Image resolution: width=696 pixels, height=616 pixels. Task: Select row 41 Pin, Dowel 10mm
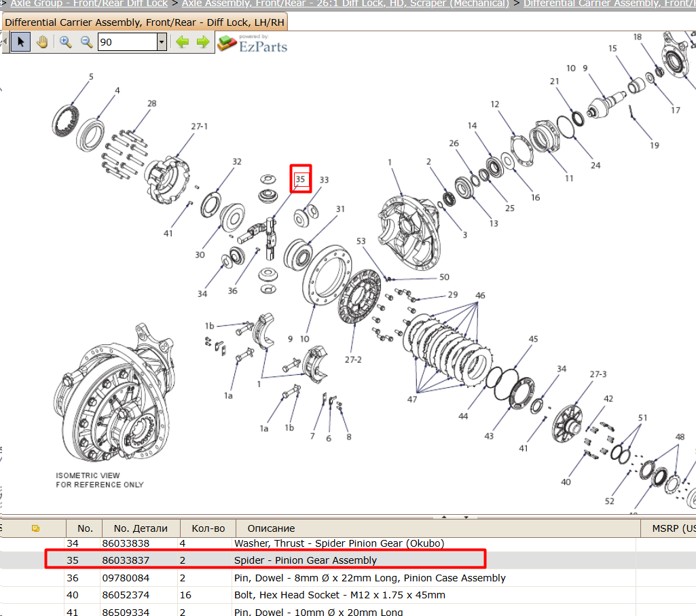[348, 611]
